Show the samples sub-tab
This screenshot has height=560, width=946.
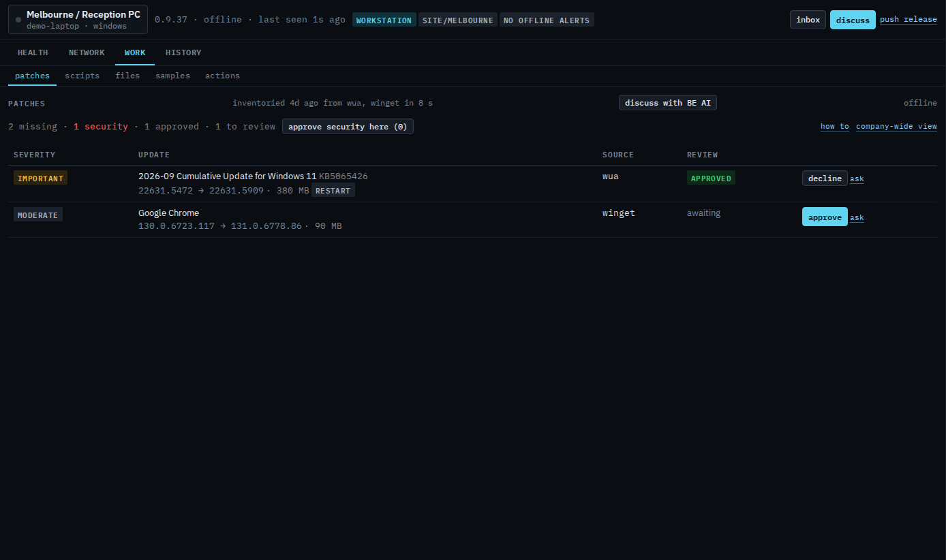click(172, 76)
